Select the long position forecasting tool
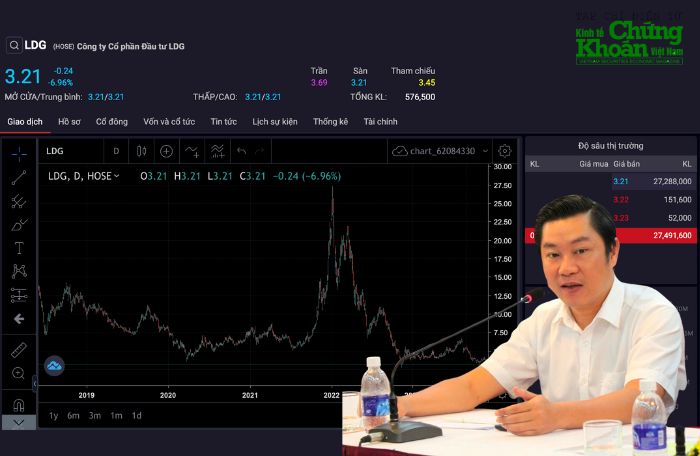 pyautogui.click(x=19, y=295)
